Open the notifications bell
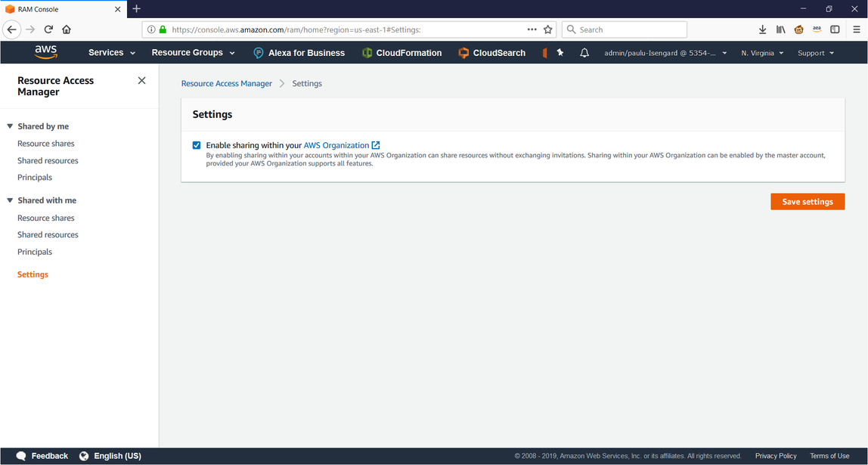This screenshot has width=868, height=465. (584, 53)
